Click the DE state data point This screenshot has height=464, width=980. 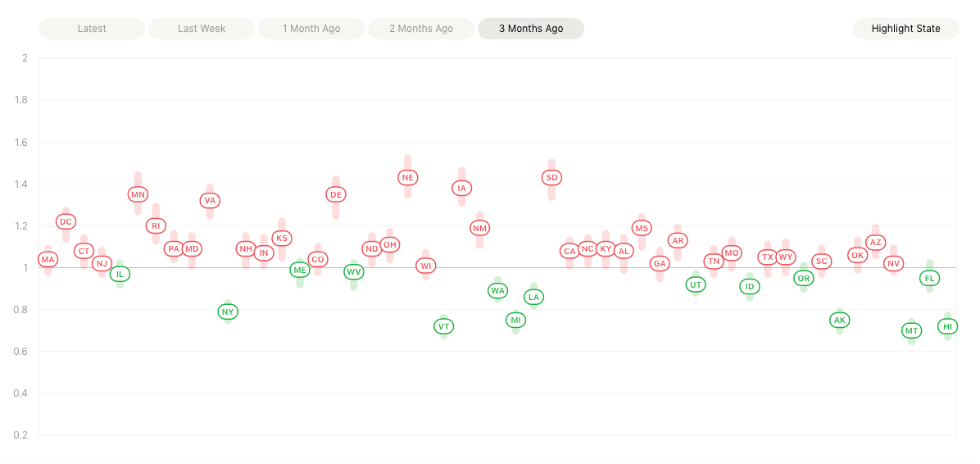point(336,194)
